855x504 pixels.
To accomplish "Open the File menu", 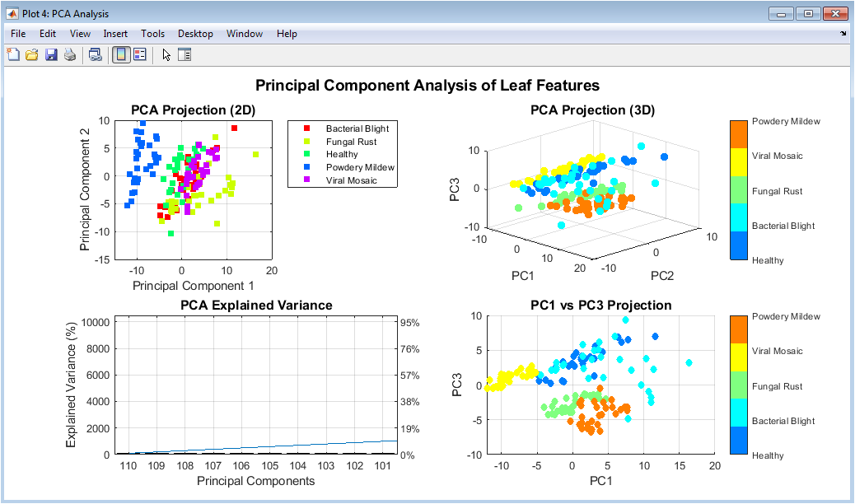I will coord(18,34).
